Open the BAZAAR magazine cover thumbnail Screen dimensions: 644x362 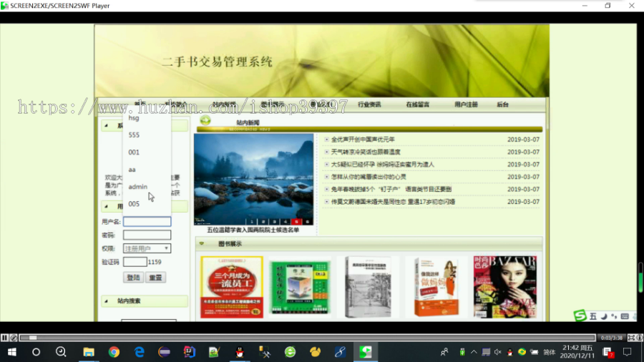tap(504, 287)
